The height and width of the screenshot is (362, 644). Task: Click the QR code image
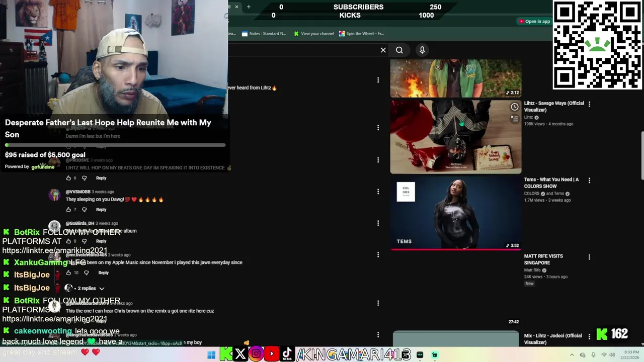pos(598,45)
